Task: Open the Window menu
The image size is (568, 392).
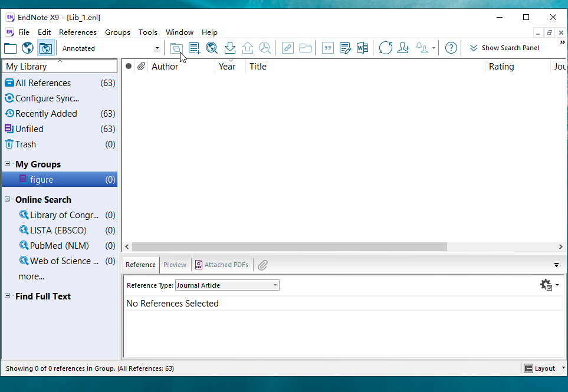Action: [x=180, y=32]
